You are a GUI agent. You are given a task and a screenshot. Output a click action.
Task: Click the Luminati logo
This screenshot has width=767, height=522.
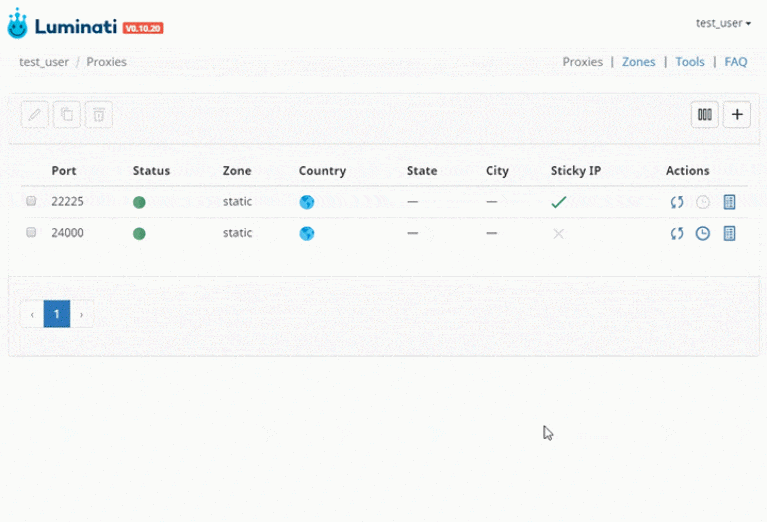pyautogui.click(x=85, y=26)
